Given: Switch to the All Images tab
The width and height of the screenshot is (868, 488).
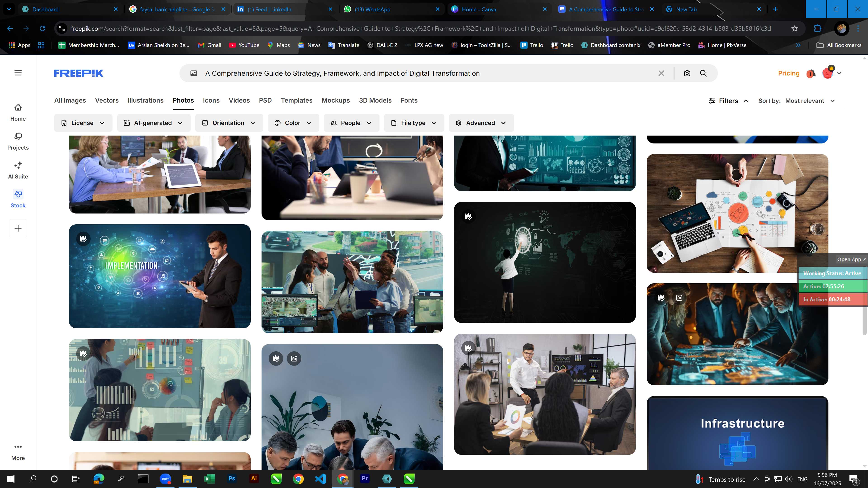Looking at the screenshot, I should click(70, 100).
